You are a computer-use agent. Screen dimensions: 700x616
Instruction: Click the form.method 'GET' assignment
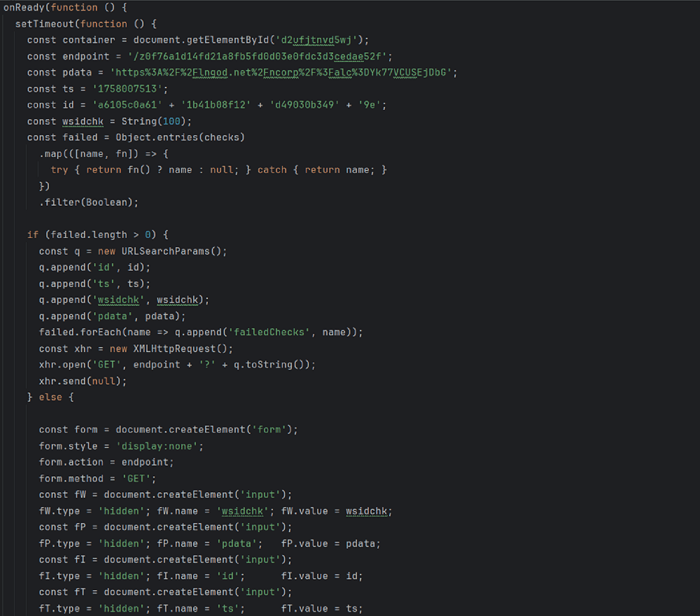click(x=91, y=477)
